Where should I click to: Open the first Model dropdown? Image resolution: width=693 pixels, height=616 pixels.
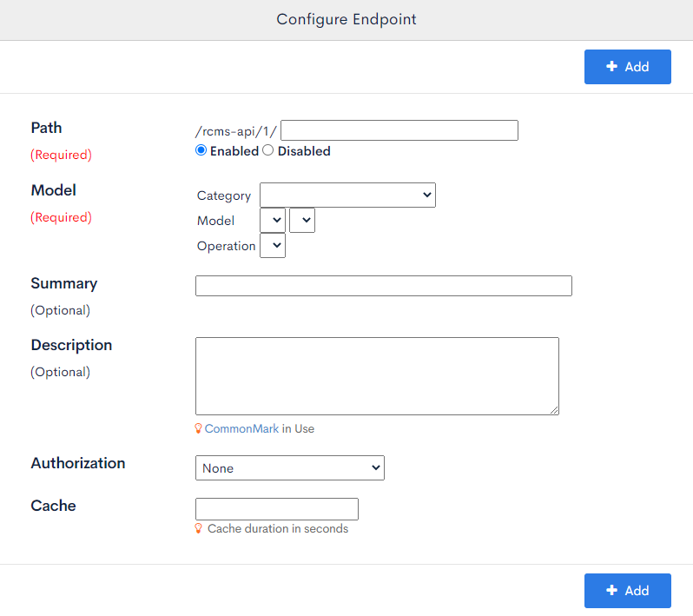tap(273, 220)
